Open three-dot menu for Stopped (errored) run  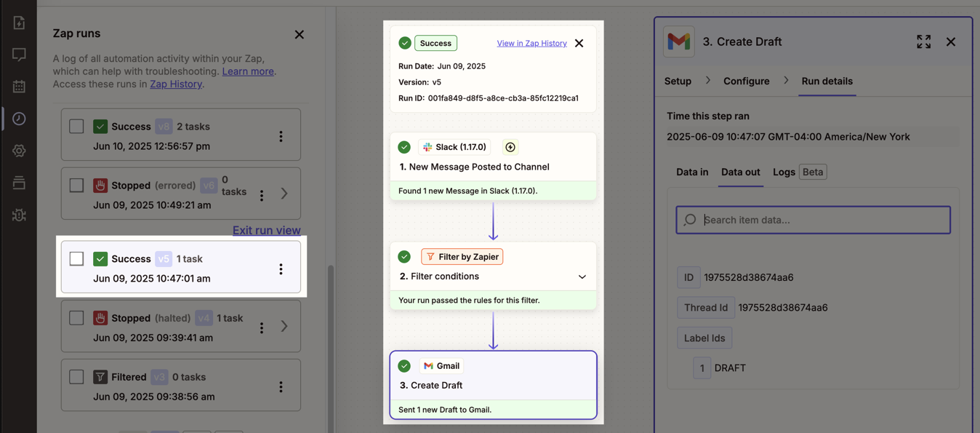tap(262, 194)
